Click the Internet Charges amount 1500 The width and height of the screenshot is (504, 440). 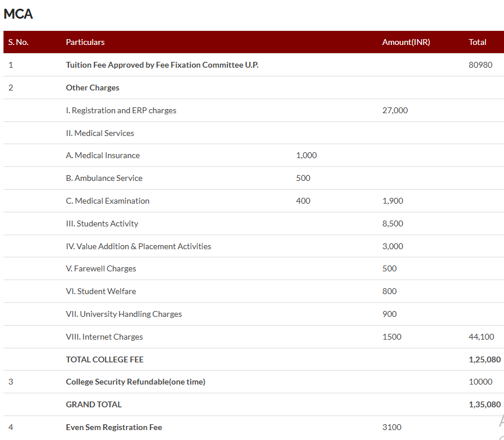coord(392,337)
